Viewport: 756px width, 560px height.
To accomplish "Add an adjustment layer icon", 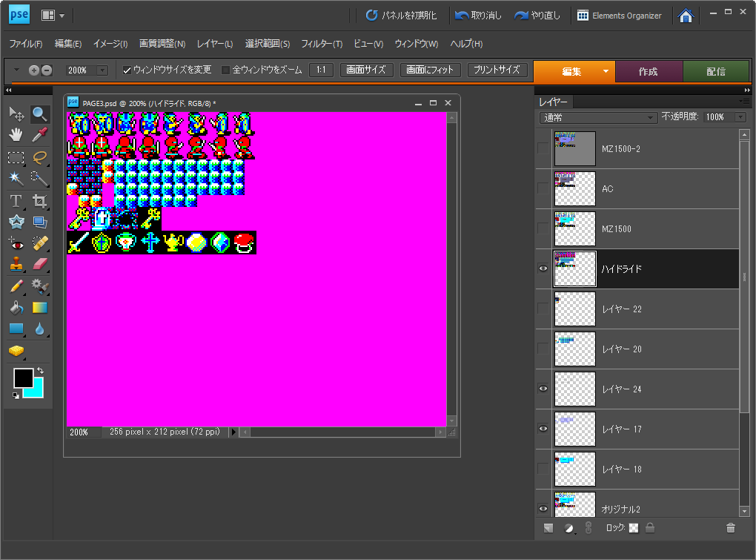I will pyautogui.click(x=569, y=528).
